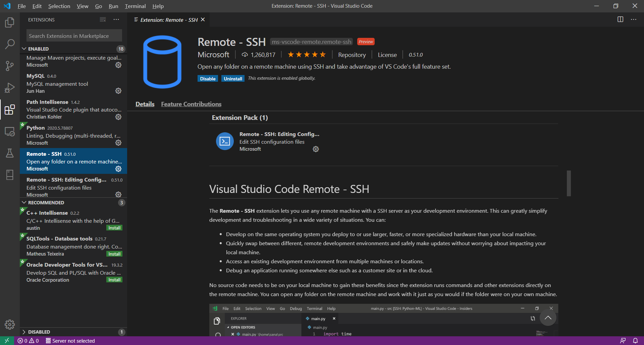Open the Manage gear at bottom left
This screenshot has height=345, width=644.
[10, 324]
